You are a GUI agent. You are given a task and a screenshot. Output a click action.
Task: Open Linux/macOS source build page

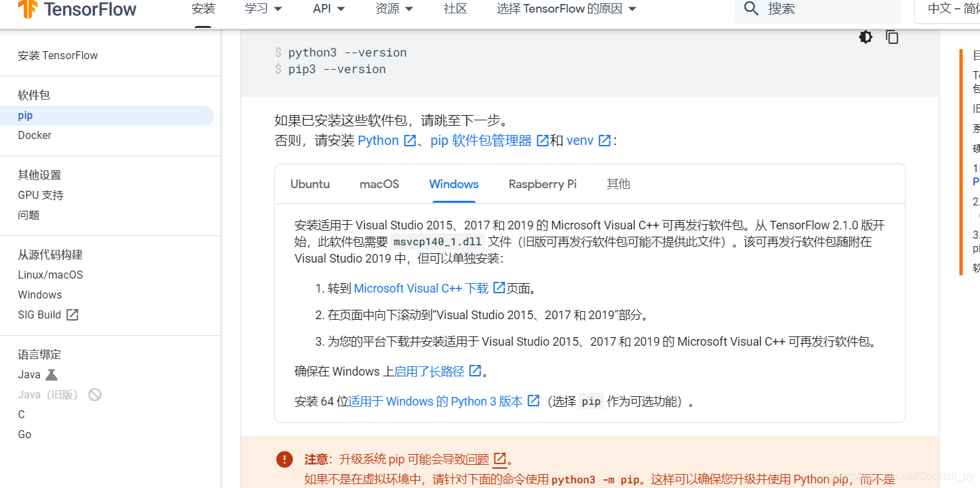pos(50,275)
